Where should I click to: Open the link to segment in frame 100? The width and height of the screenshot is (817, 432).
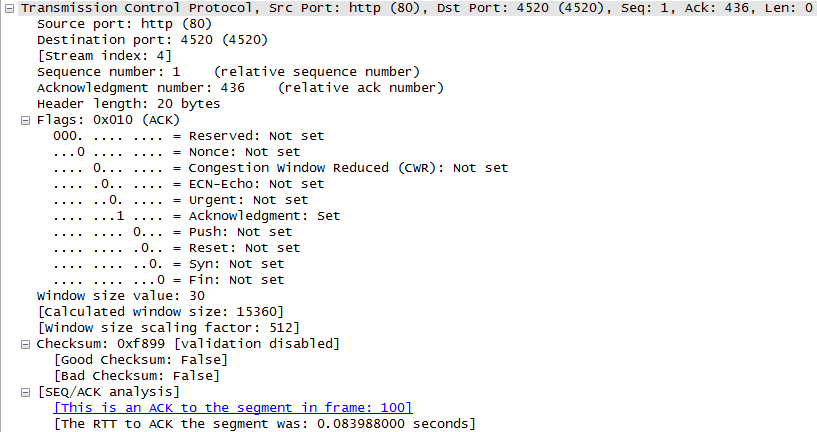click(x=233, y=408)
